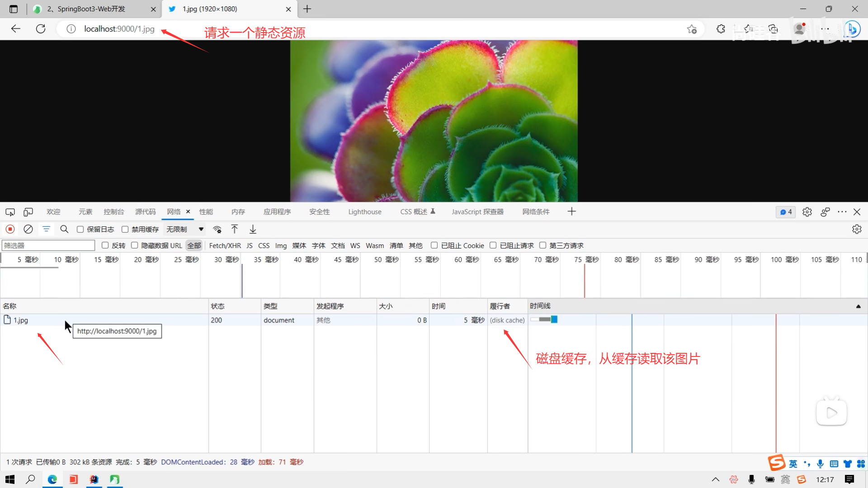Image resolution: width=868 pixels, height=488 pixels.
Task: Click the record network log button
Action: coord(10,229)
